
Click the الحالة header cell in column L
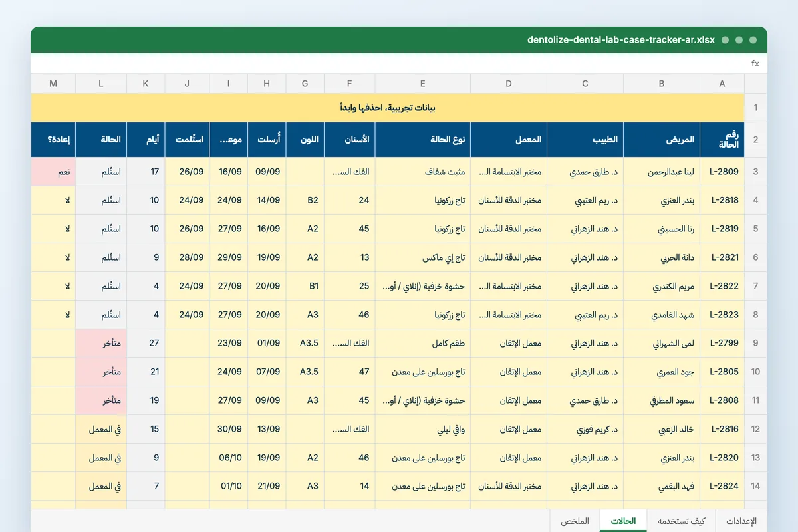pos(100,140)
